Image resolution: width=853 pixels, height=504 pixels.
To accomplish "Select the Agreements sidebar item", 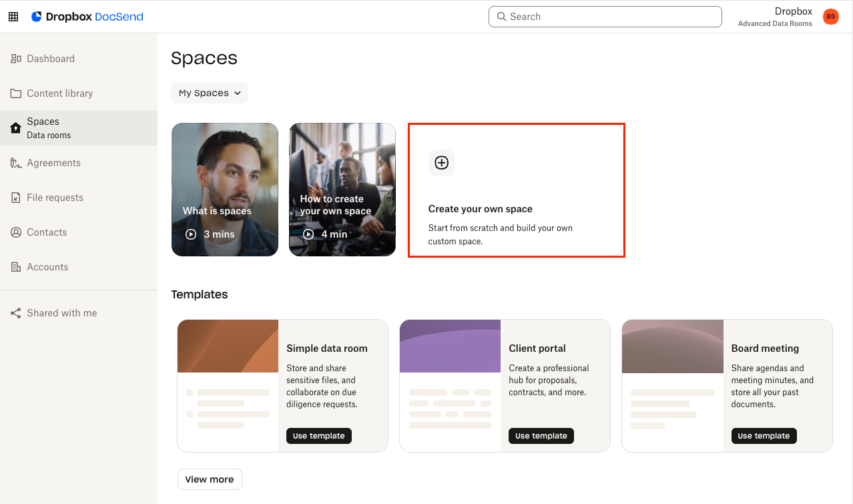I will click(53, 163).
